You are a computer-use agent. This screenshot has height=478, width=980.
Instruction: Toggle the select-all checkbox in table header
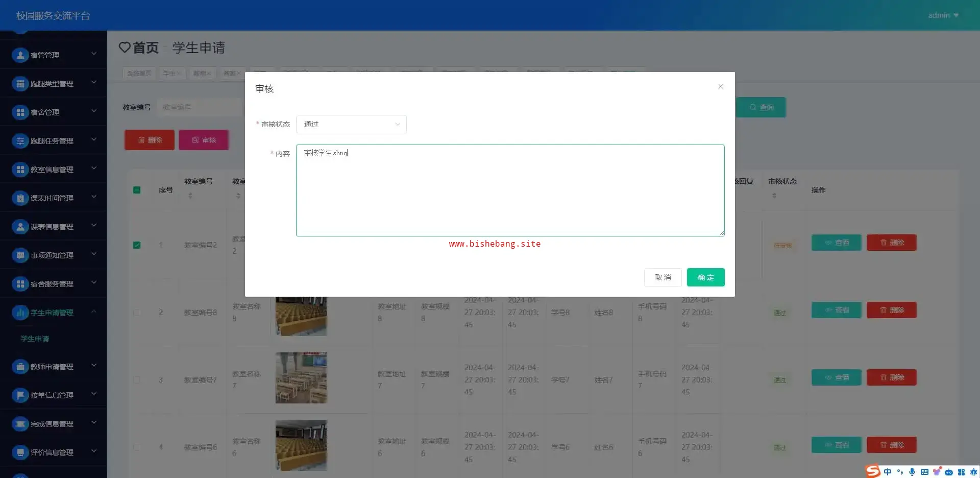(137, 190)
